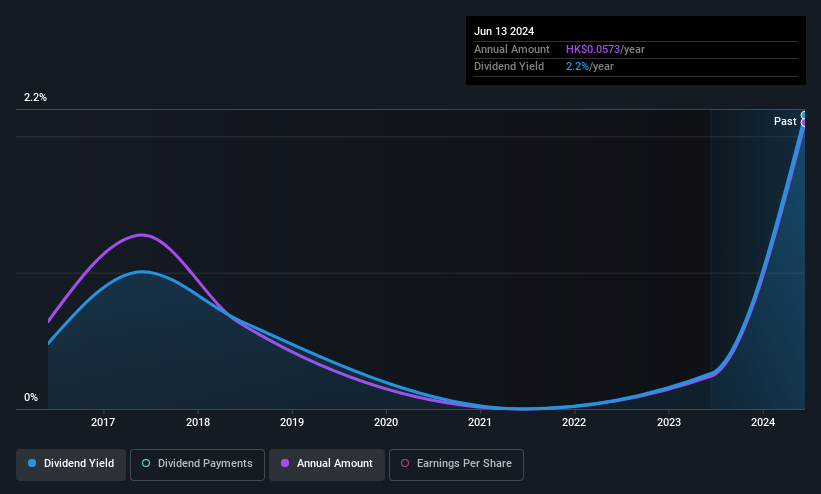The width and height of the screenshot is (821, 494).
Task: Select the purple Annual Amount endpoint marker
Action: point(804,123)
